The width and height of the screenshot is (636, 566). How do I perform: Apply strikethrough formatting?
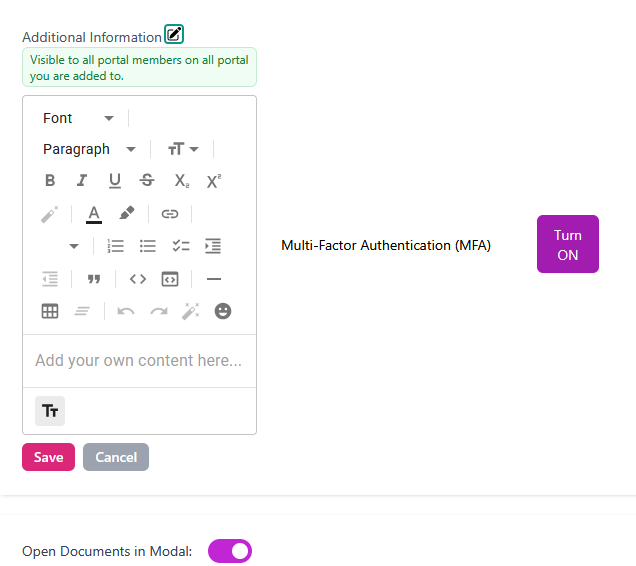[x=147, y=180]
